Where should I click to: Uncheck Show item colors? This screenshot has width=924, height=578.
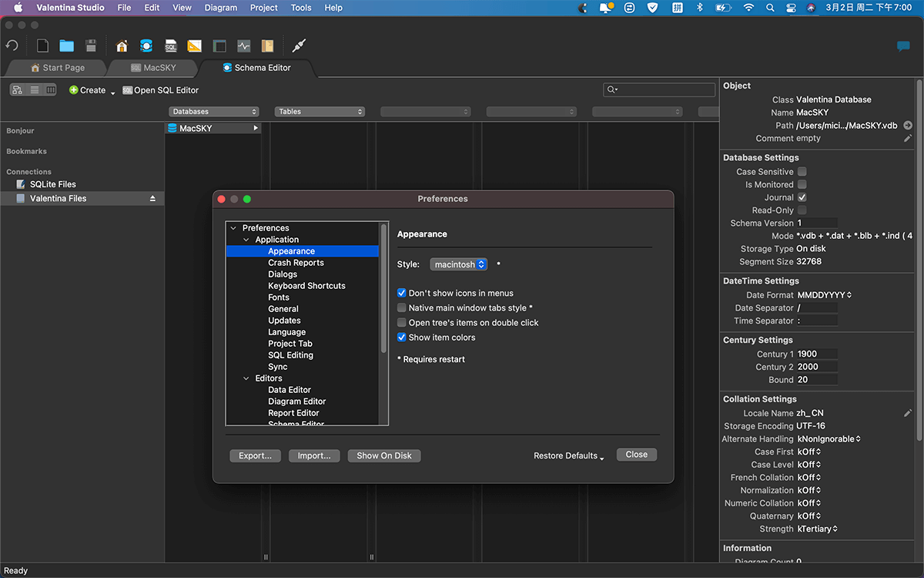(x=402, y=338)
